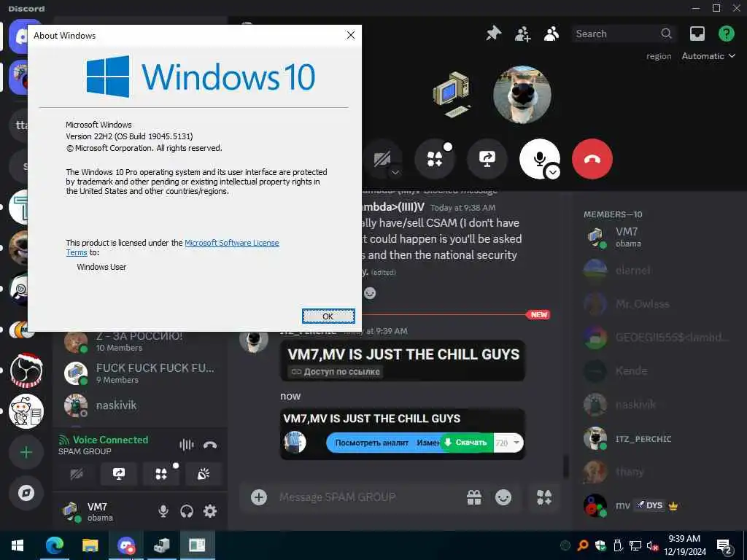
Task: Open Discord help
Action: coord(726,34)
